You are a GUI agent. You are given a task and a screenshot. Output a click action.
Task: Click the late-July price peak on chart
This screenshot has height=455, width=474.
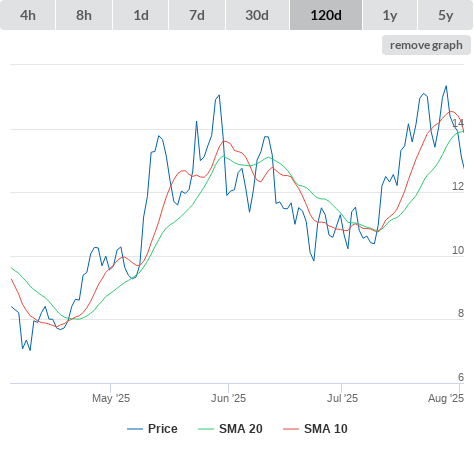pos(446,86)
